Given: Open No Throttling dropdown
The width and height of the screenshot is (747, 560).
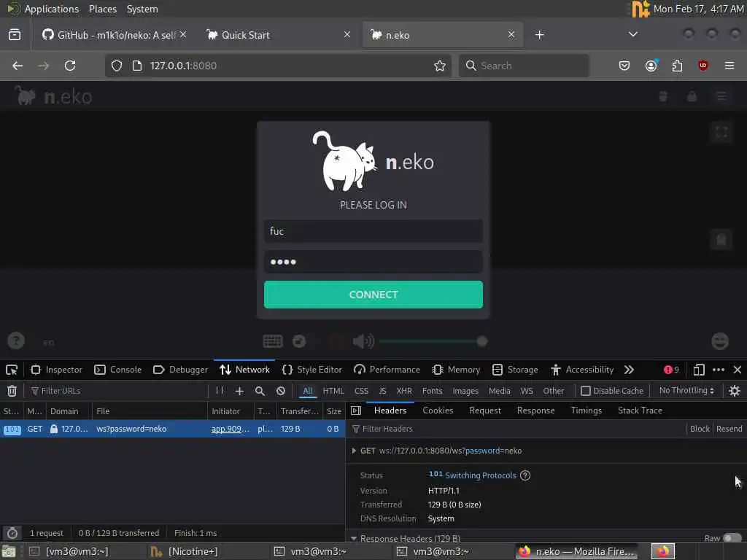Looking at the screenshot, I should (686, 391).
